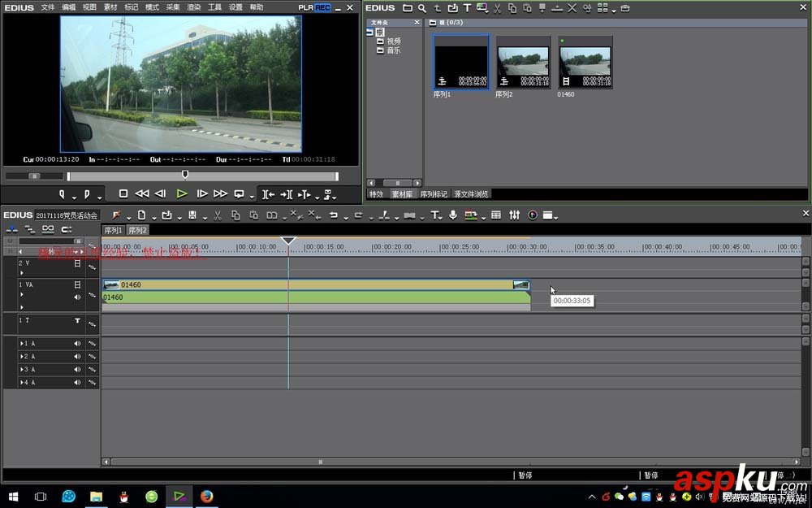Screen dimensions: 812x508
Task: Open dropdown arrow next to undo icon
Action: coord(345,218)
